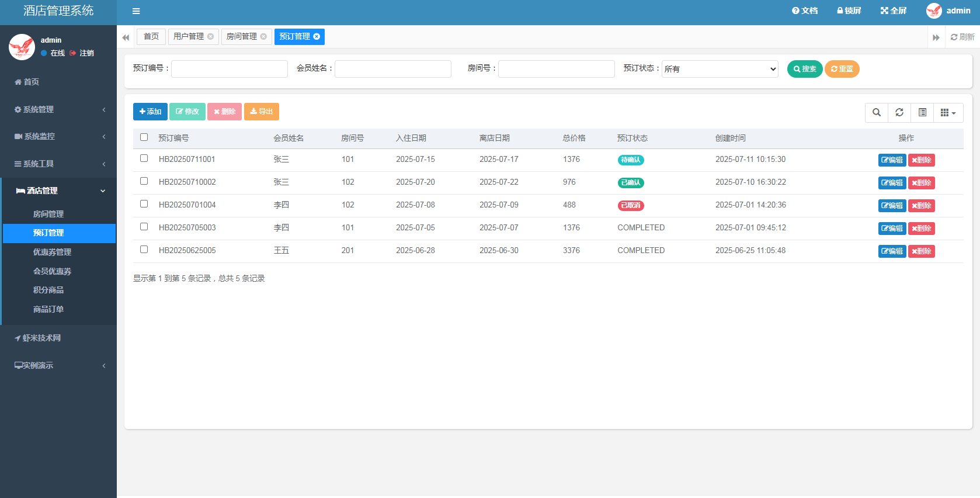Image resolution: width=980 pixels, height=498 pixels.
Task: Check the select-all checkbox in table header
Action: tap(144, 137)
